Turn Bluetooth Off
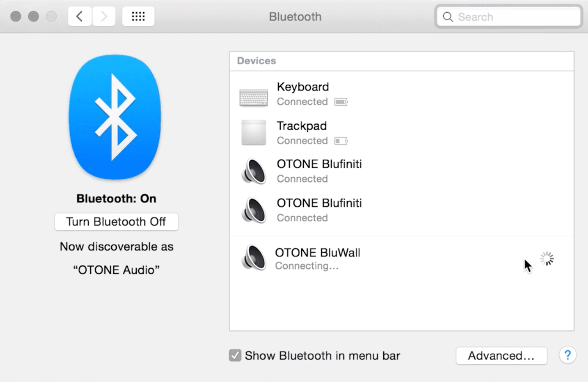Viewport: 588px width, 382px height. click(116, 222)
